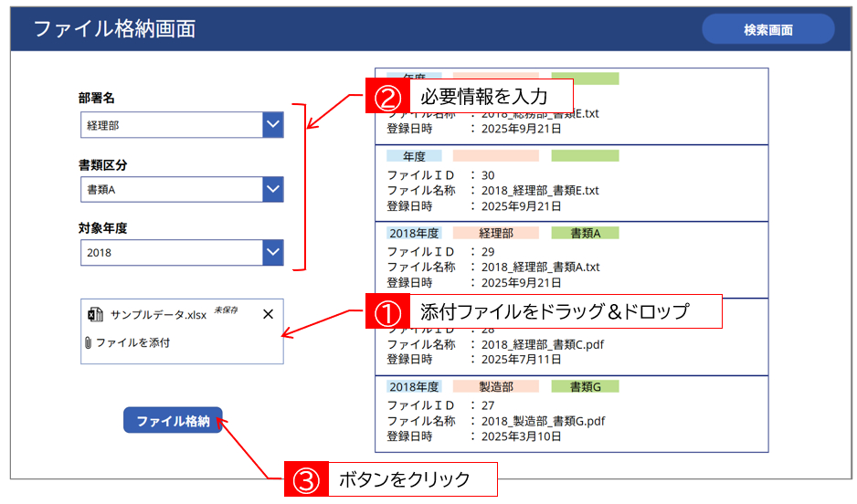Click the blue 2018年度 tag above ファイルID 29
The width and height of the screenshot is (857, 504).
414,233
